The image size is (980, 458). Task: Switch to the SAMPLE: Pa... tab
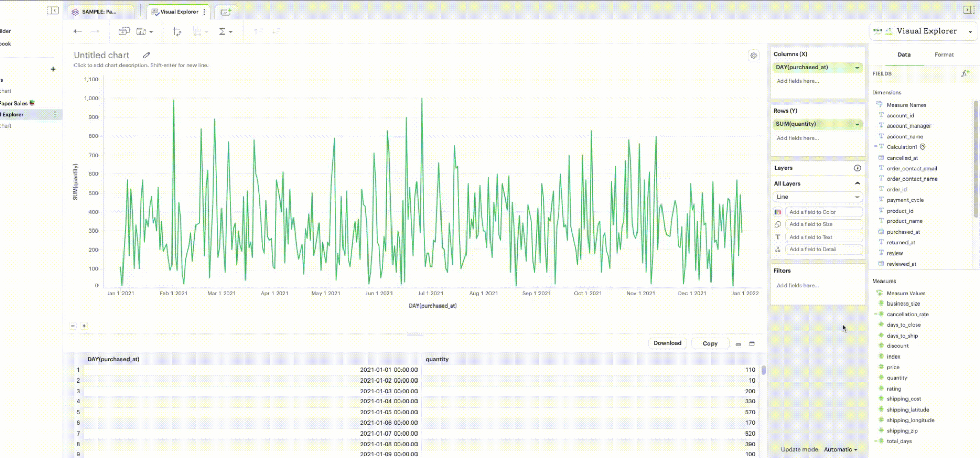pos(100,12)
